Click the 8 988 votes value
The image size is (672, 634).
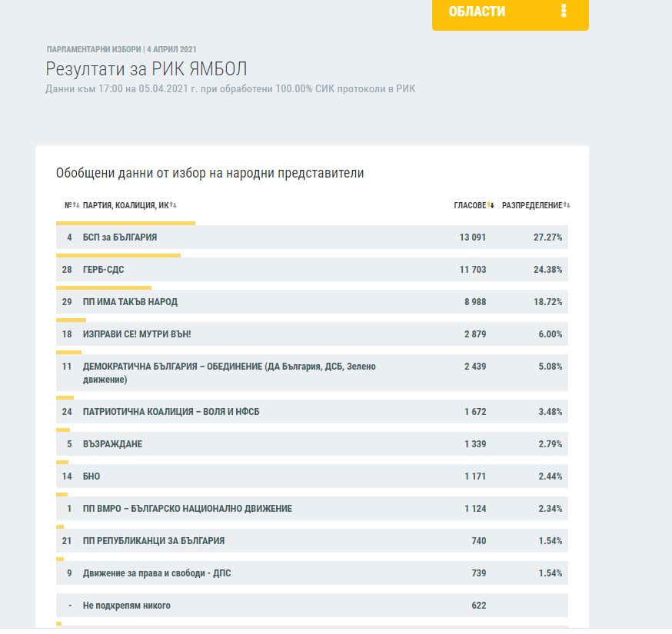tap(475, 302)
